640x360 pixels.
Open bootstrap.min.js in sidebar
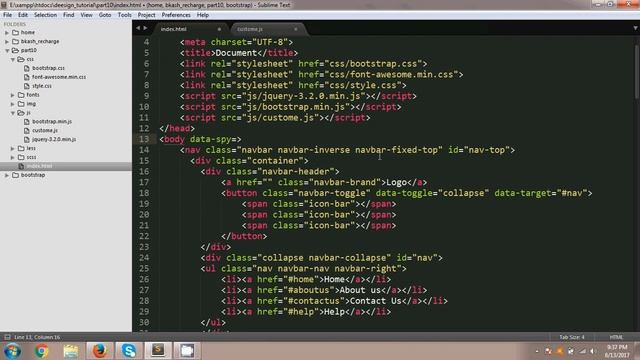click(x=52, y=121)
